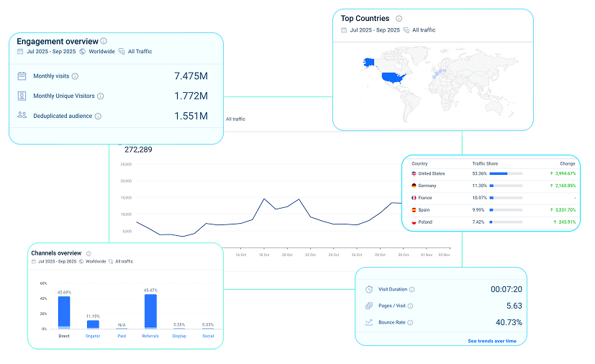Click the Country column header
Viewport: 595px width, 364px height.
(x=419, y=163)
